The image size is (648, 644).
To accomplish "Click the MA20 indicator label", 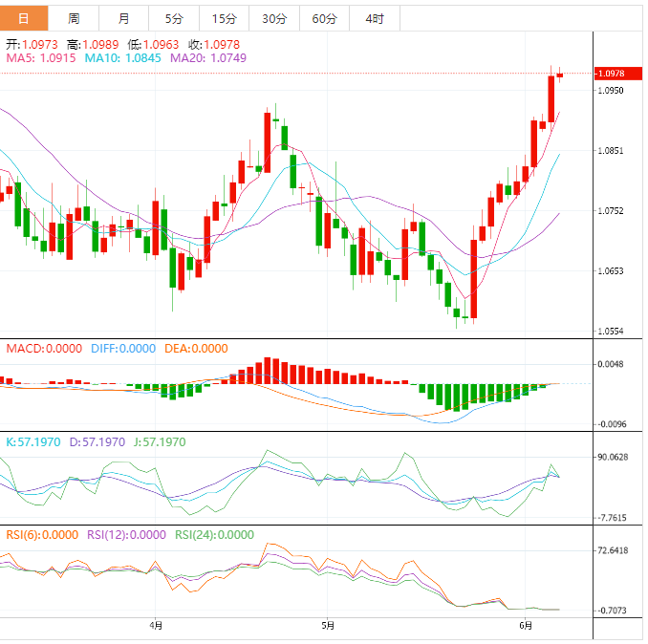I will (207, 58).
